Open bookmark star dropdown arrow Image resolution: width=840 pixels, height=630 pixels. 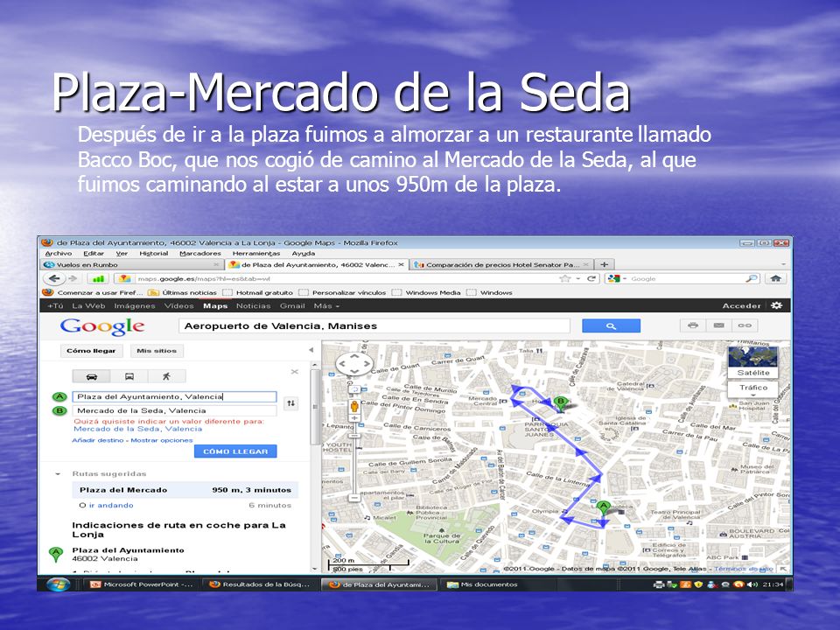[577, 278]
